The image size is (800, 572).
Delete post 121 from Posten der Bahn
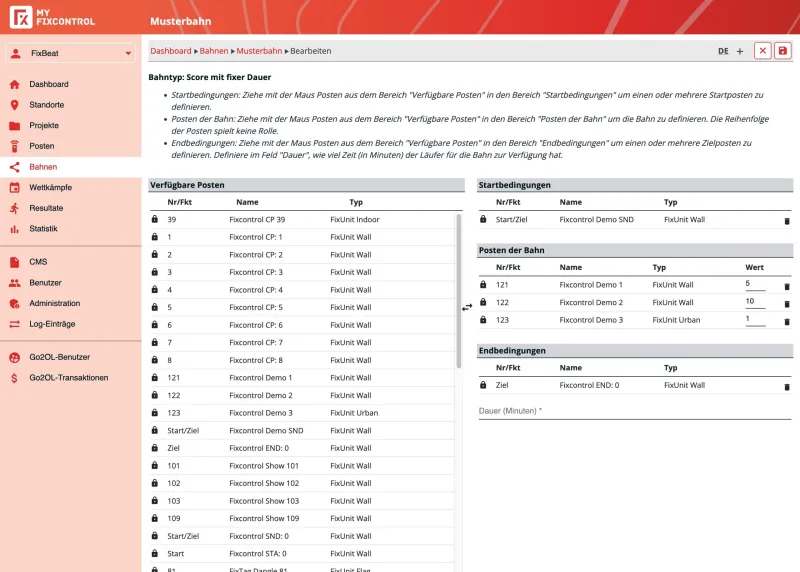point(787,286)
